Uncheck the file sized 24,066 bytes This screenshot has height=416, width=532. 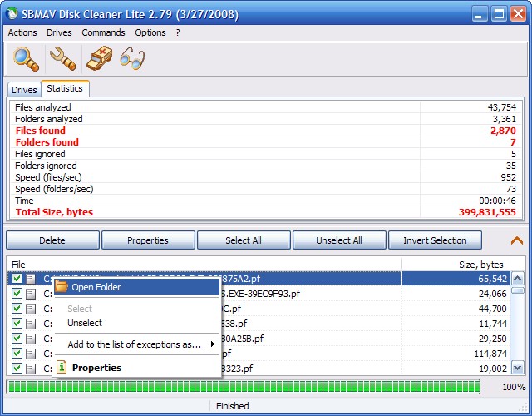tap(17, 294)
